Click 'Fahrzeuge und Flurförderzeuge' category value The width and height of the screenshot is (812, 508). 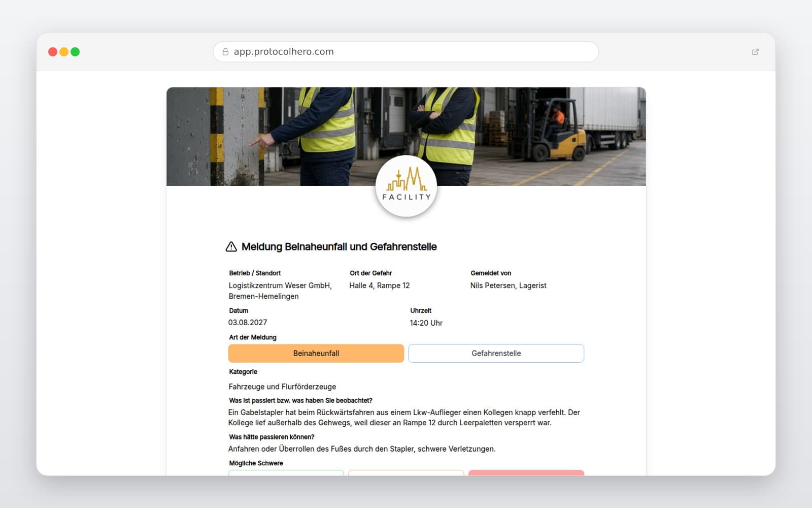(282, 387)
